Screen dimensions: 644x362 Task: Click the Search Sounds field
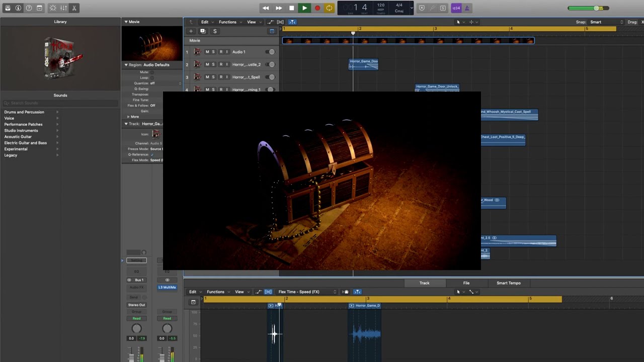60,103
